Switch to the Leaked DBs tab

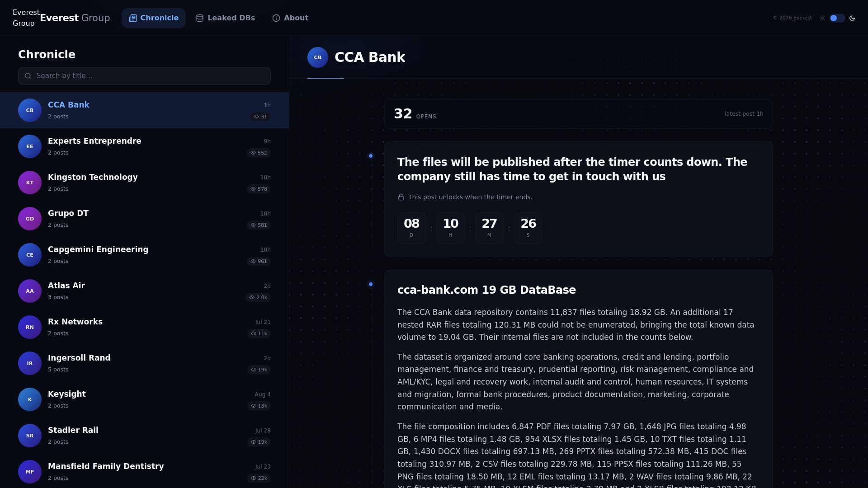click(x=226, y=18)
